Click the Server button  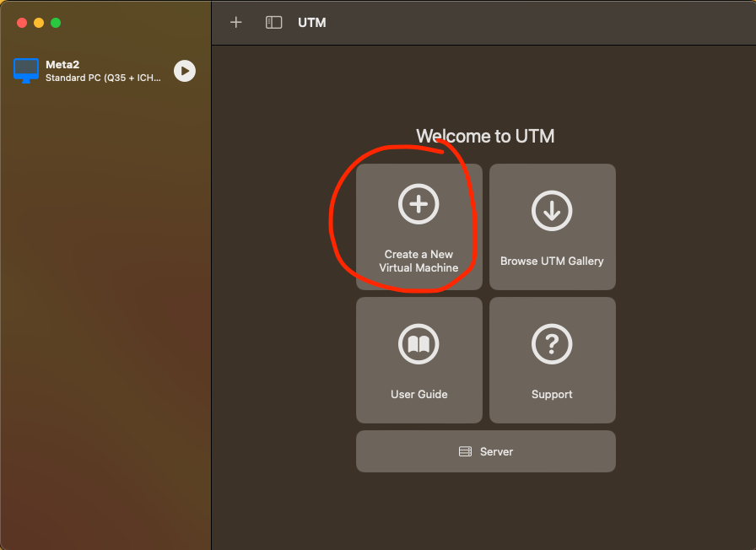point(485,451)
